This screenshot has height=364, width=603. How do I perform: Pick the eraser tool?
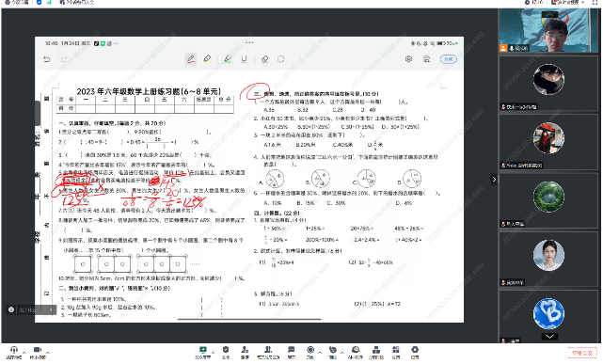click(264, 59)
